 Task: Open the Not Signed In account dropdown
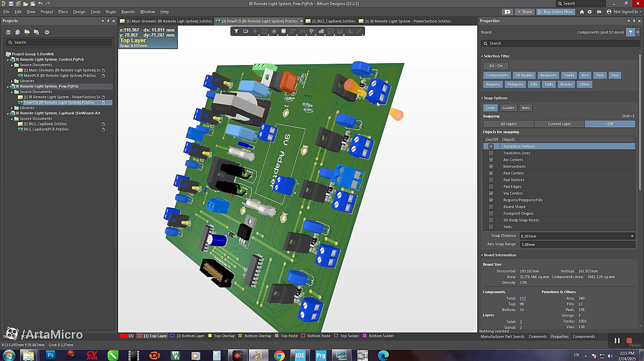pyautogui.click(x=624, y=12)
